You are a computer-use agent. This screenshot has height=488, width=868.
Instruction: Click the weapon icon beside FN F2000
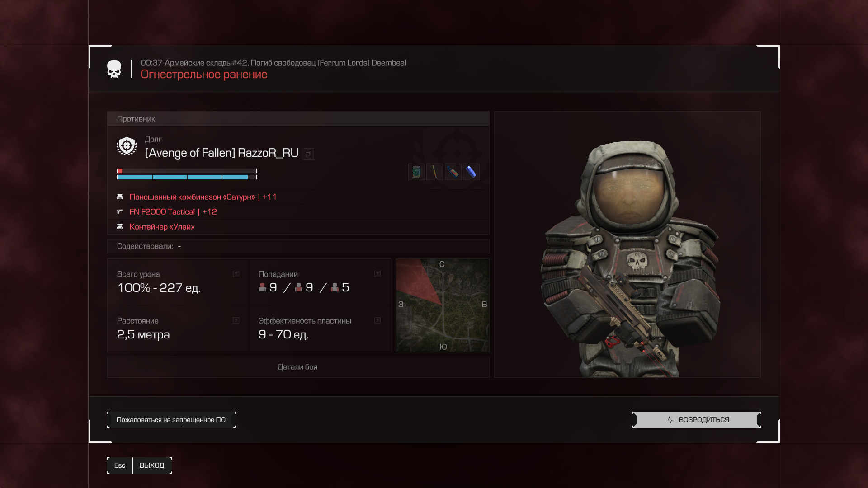pos(120,211)
